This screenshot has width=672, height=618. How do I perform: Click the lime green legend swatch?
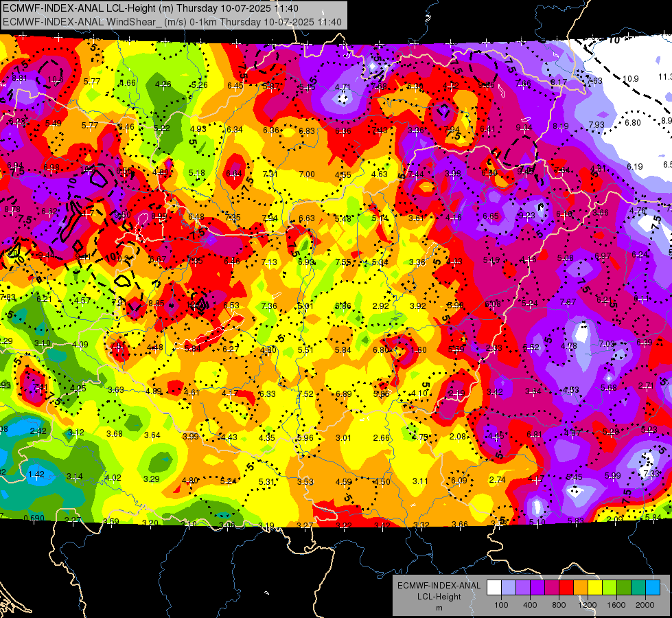tap(610, 587)
